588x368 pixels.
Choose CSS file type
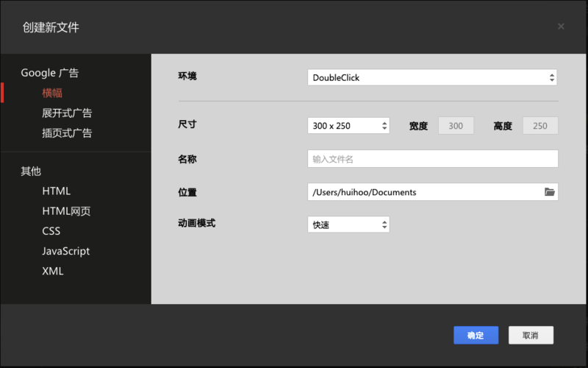[51, 231]
